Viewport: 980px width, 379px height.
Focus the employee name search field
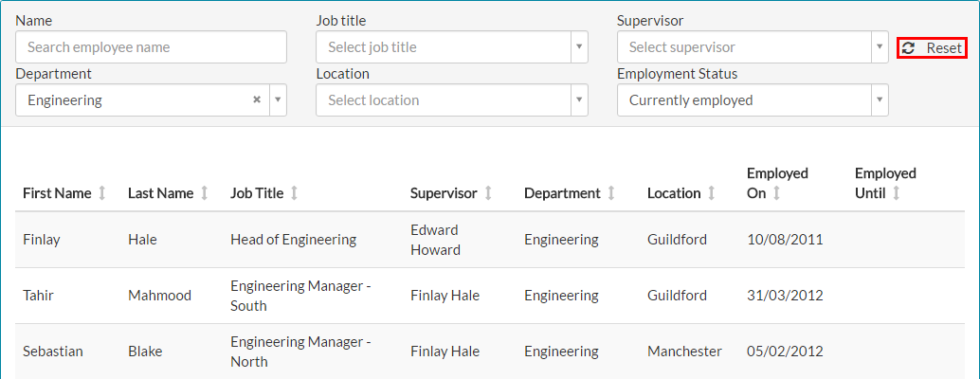(152, 47)
